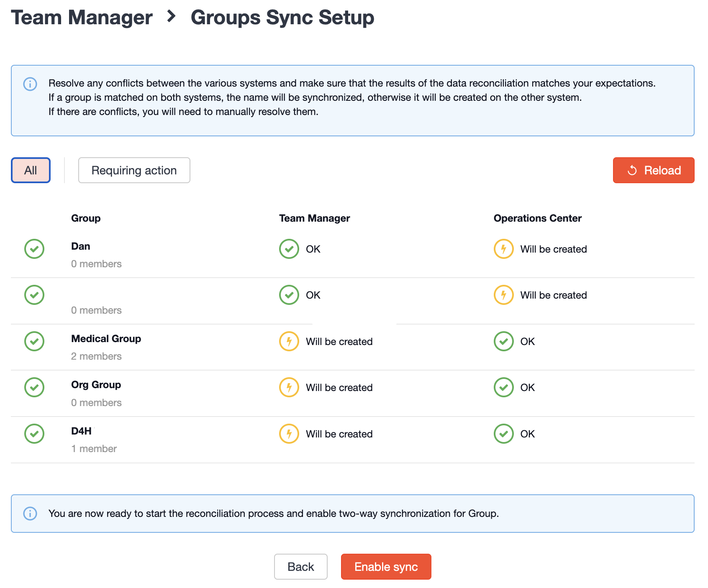Click the Reload button

coord(653,170)
